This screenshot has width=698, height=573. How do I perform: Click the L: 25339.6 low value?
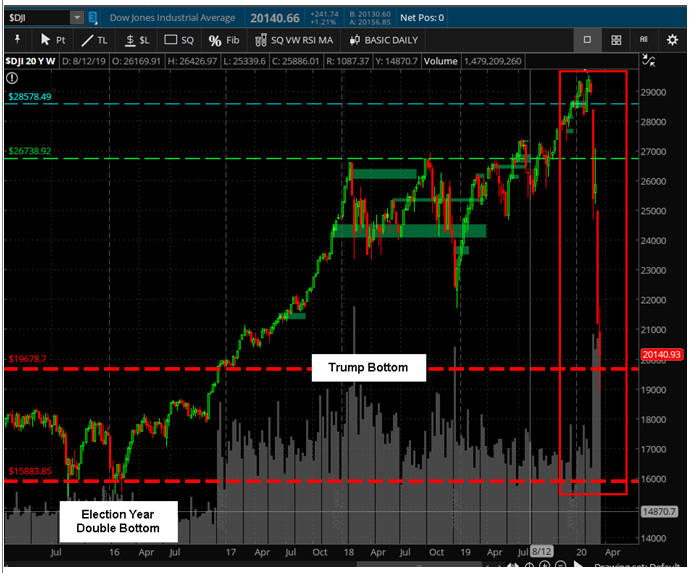click(244, 61)
